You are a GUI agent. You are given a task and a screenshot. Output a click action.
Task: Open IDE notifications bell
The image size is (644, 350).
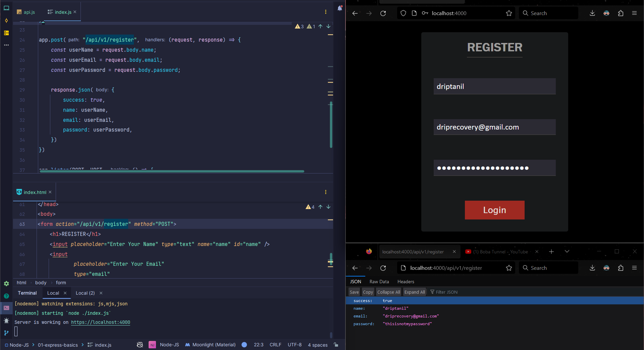coord(340,8)
